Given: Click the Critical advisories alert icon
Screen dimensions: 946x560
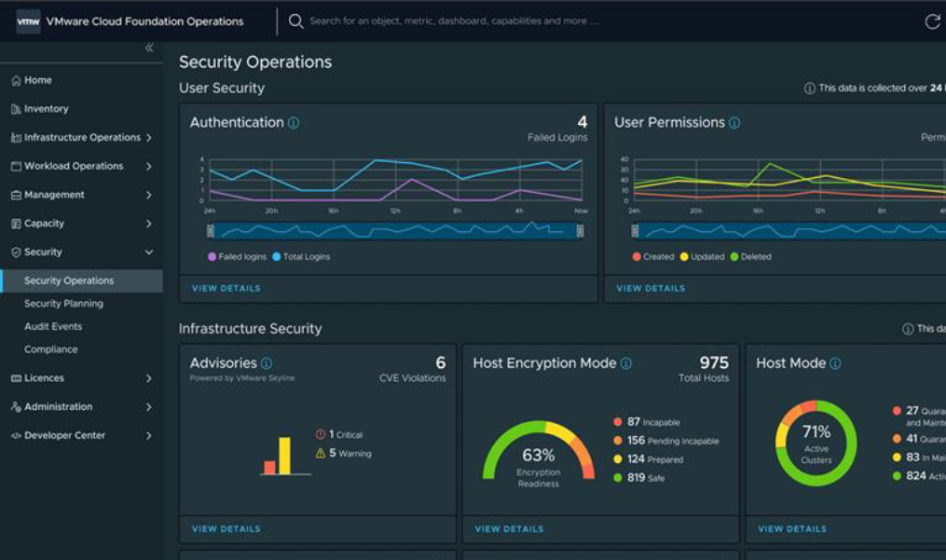Looking at the screenshot, I should 321,434.
